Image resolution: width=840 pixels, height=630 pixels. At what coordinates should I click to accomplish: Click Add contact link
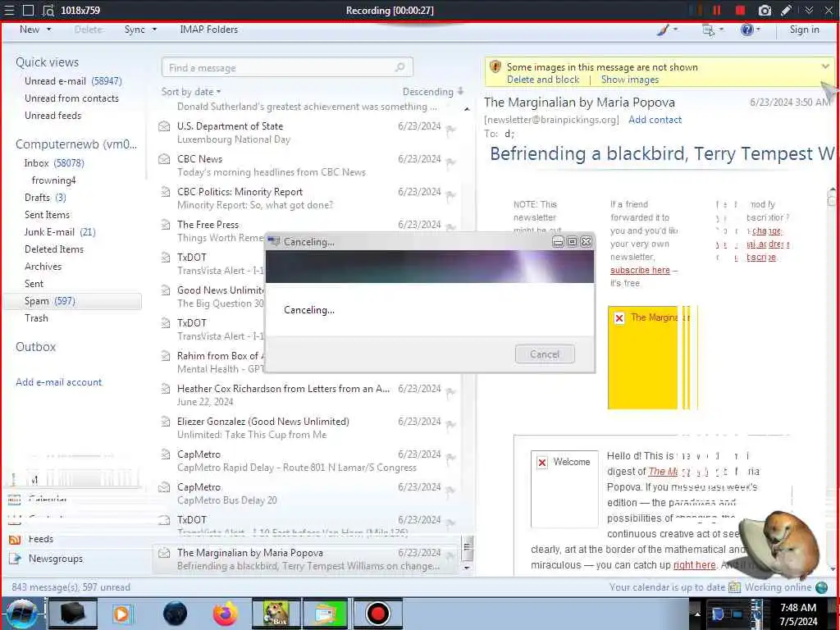(655, 120)
